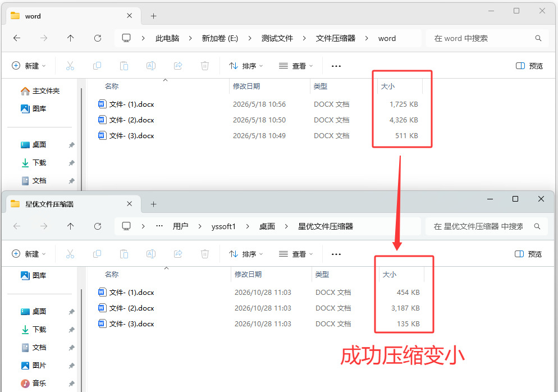
Task: Click search box in 星优文件压缩器 window
Action: point(486,226)
